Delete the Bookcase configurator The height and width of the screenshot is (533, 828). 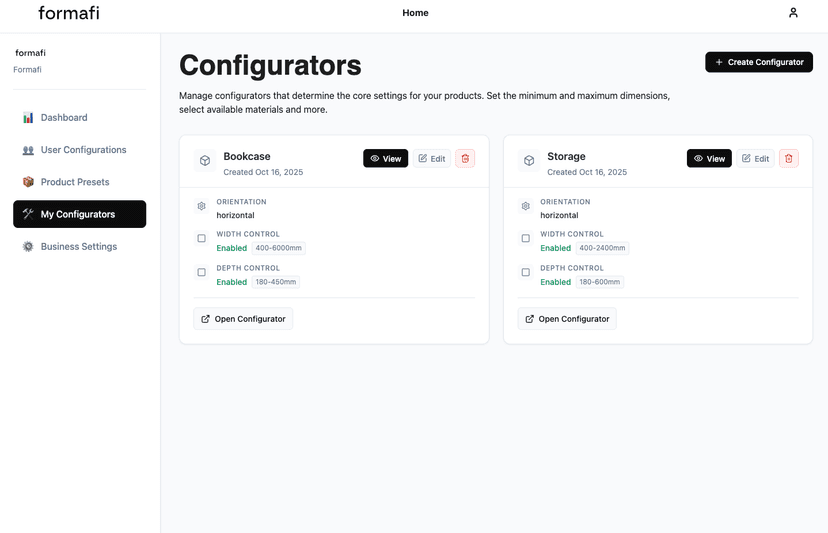pyautogui.click(x=465, y=158)
